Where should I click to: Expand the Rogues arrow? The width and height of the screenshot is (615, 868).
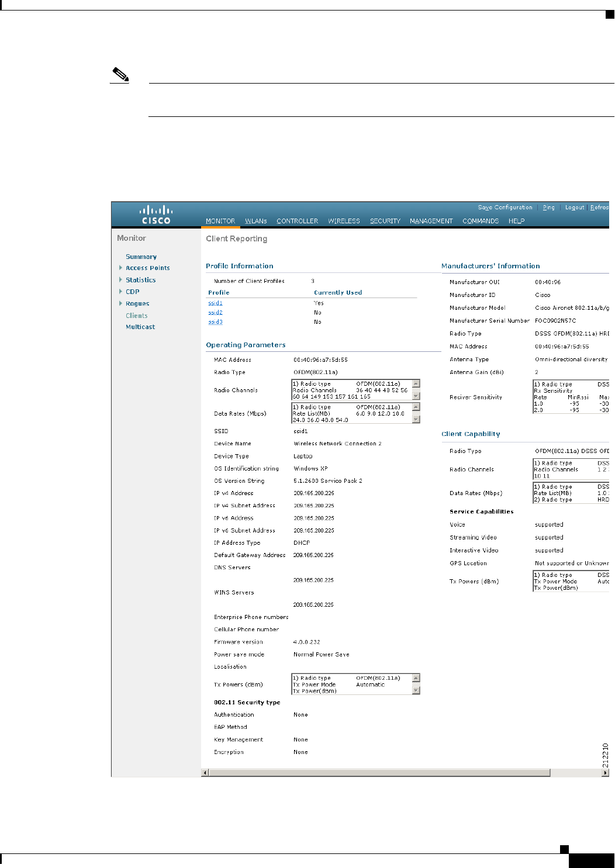click(x=120, y=303)
